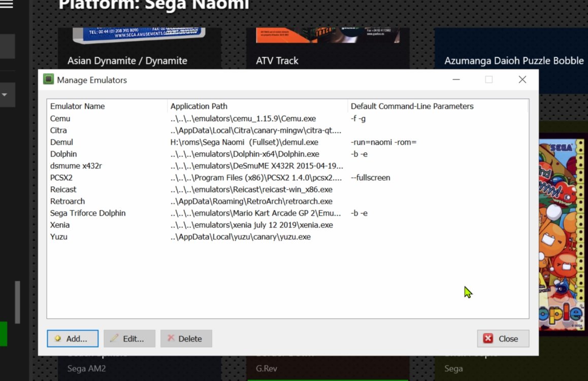Click the Platform: Sega Naomi heading
588x381 pixels.
point(154,5)
